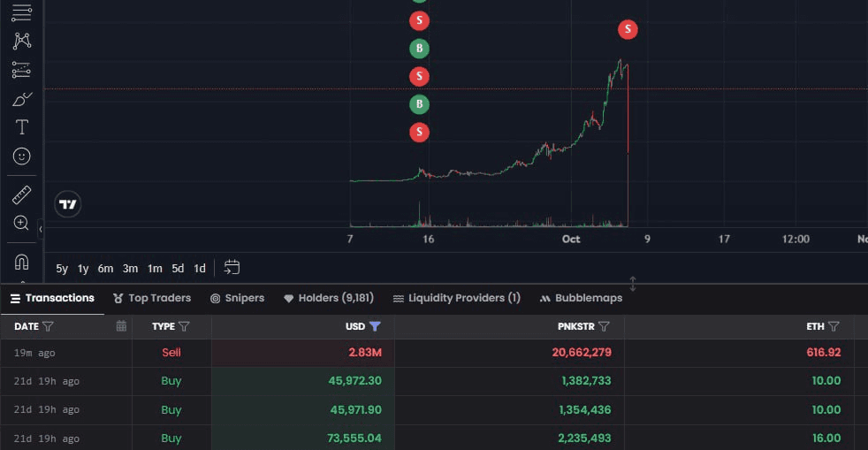
Task: Click the chart panel resize handle
Action: point(633,284)
